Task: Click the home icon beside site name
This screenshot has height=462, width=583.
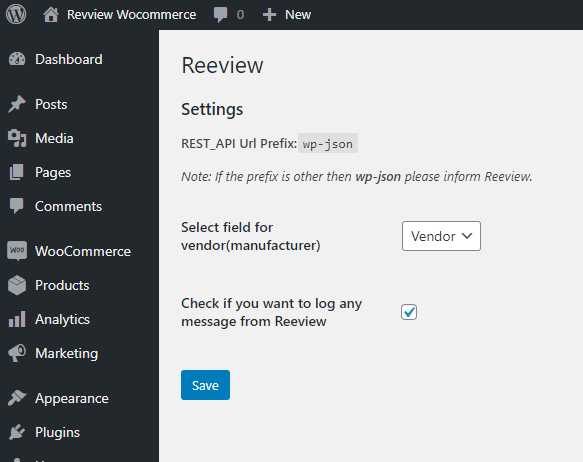Action: click(x=51, y=15)
